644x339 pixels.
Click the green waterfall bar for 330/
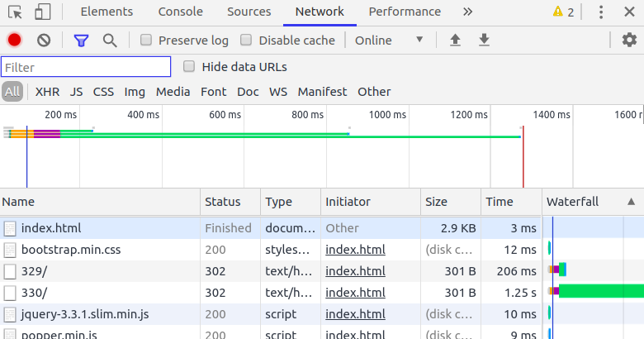point(601,291)
